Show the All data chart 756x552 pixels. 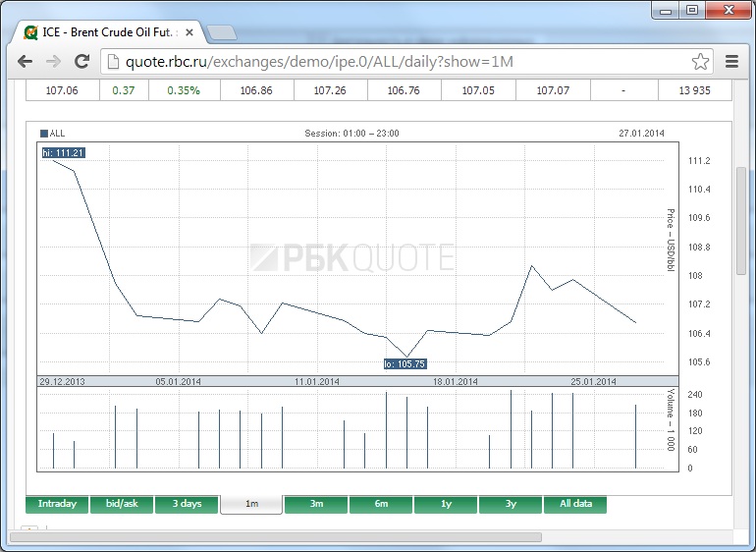click(x=575, y=504)
